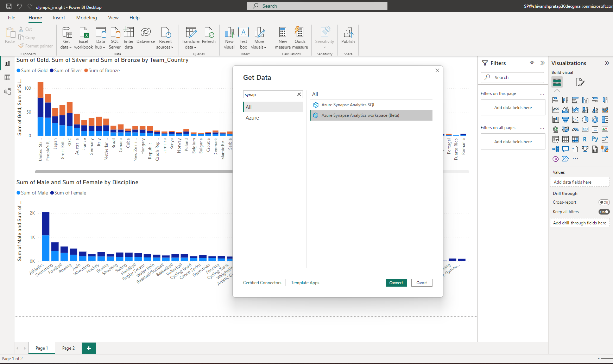Select the Treemap visual
Image resolution: width=613 pixels, height=364 pixels.
point(605,120)
